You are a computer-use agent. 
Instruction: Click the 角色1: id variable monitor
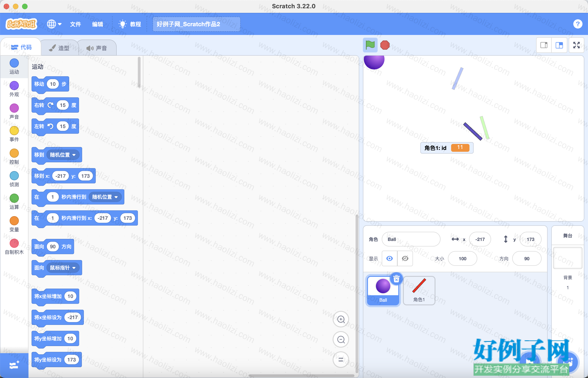447,148
